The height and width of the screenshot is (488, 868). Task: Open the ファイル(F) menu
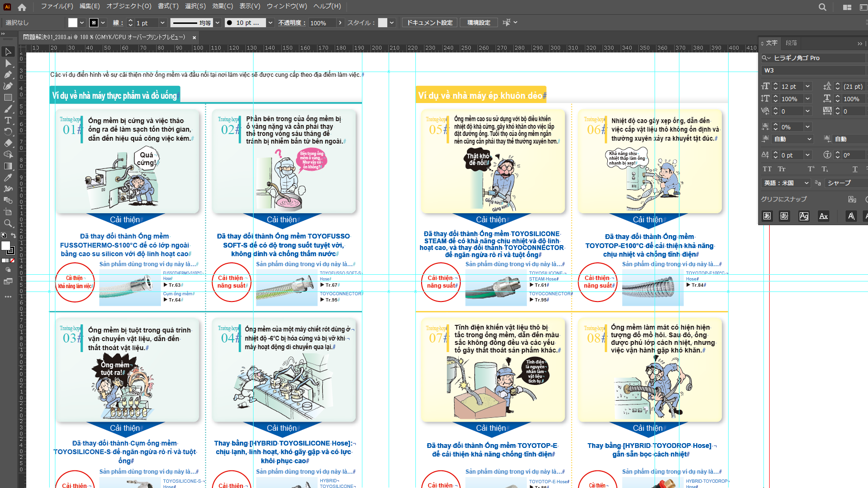tap(57, 6)
